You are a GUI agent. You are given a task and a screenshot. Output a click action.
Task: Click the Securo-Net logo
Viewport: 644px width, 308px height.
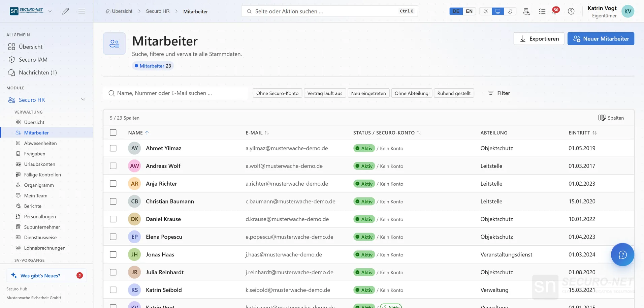coord(27,11)
